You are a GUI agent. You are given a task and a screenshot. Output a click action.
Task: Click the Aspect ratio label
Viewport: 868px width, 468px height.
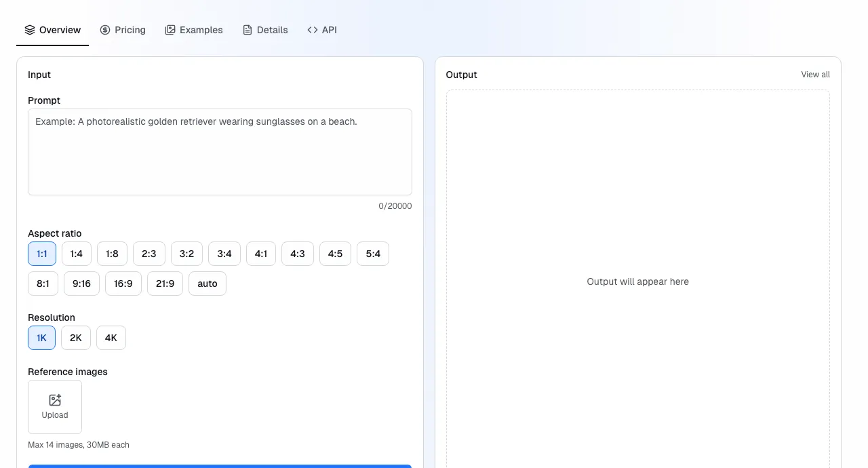click(x=55, y=233)
